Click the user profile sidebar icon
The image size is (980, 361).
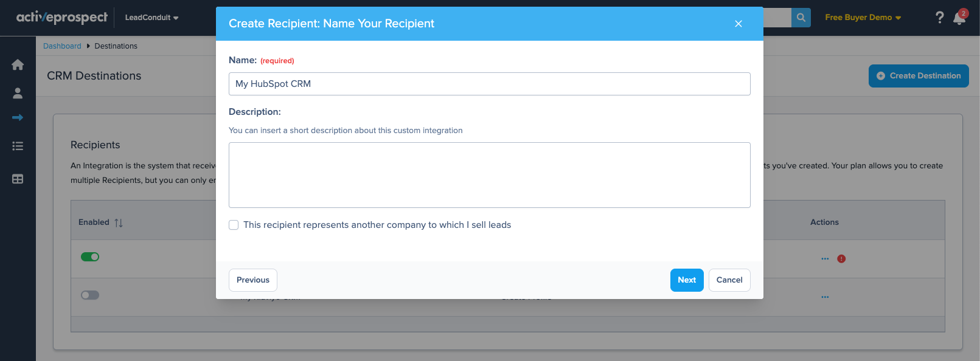18,93
